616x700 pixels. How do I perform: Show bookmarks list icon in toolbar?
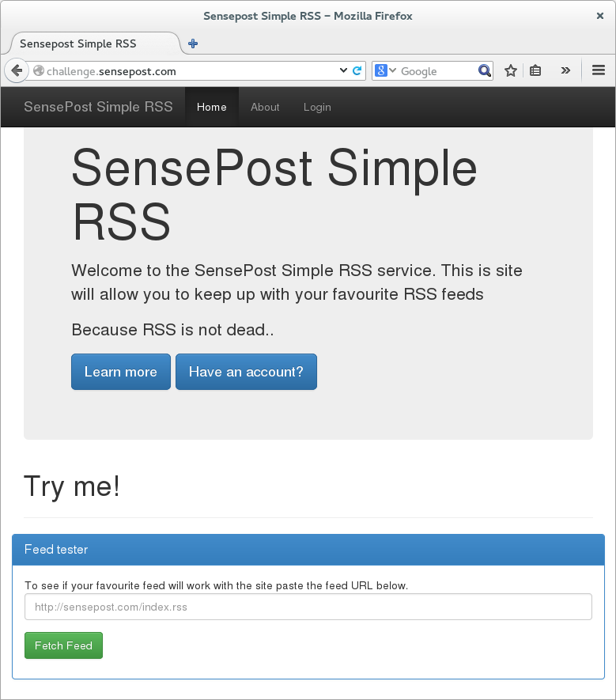coord(535,71)
